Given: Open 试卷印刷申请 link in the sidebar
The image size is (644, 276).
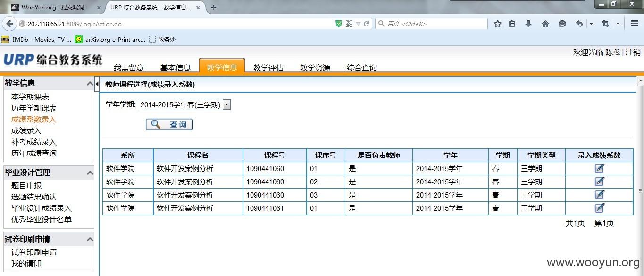Looking at the screenshot, I should point(34,252).
